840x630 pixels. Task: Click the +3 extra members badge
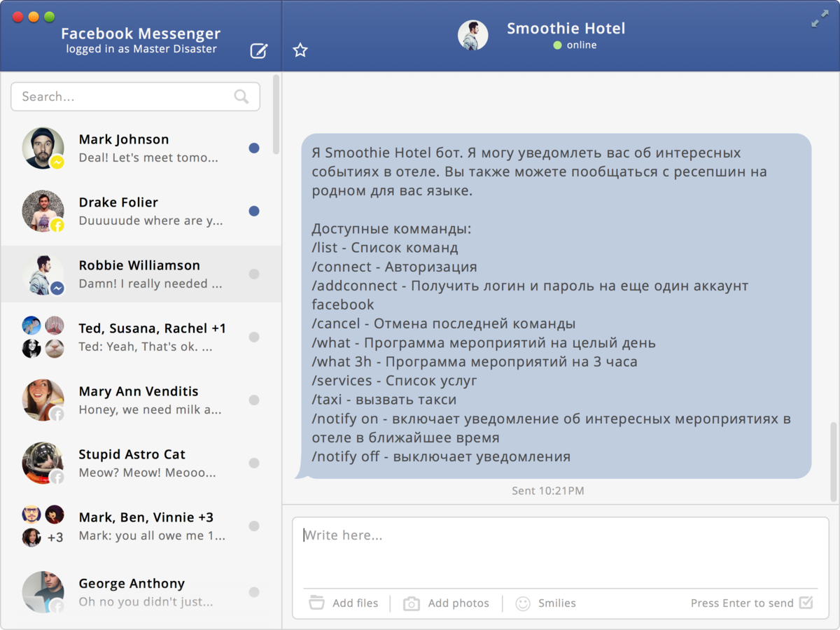55,538
